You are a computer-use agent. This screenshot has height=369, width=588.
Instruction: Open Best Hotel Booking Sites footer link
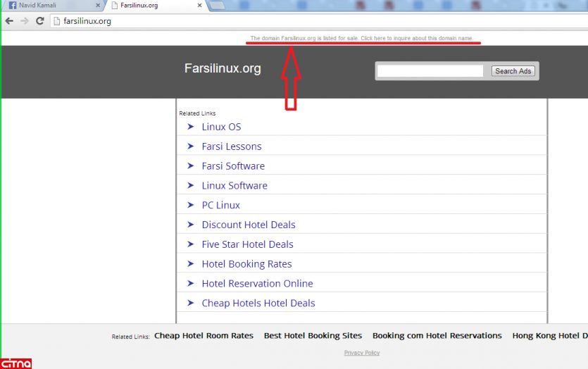[313, 336]
